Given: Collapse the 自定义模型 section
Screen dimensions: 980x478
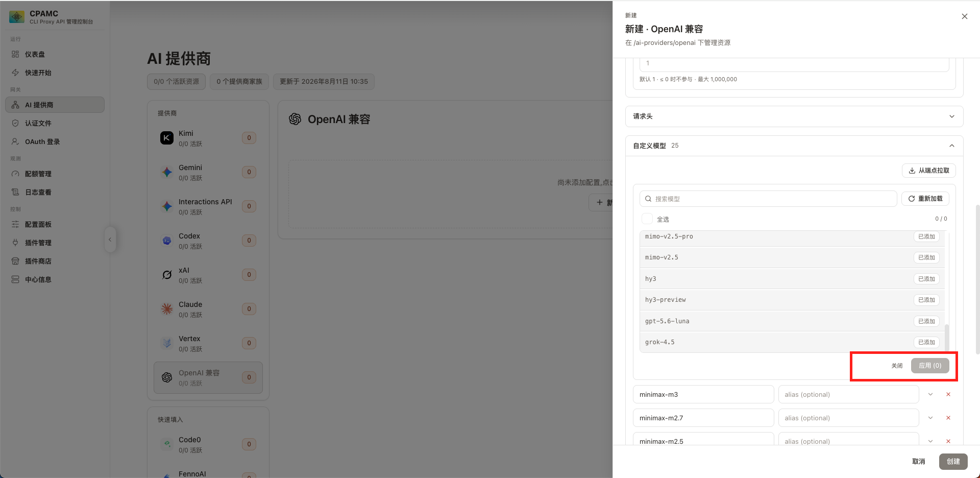Looking at the screenshot, I should pyautogui.click(x=794, y=146).
